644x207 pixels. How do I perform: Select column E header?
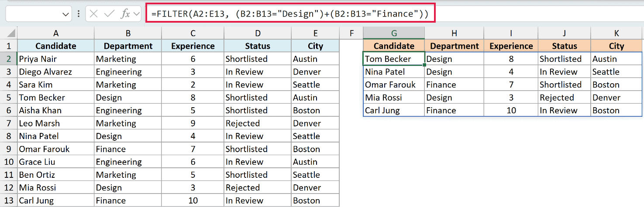pos(315,33)
